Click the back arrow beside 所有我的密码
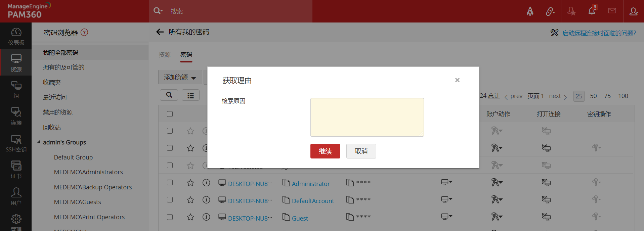This screenshot has height=231, width=644. click(160, 32)
